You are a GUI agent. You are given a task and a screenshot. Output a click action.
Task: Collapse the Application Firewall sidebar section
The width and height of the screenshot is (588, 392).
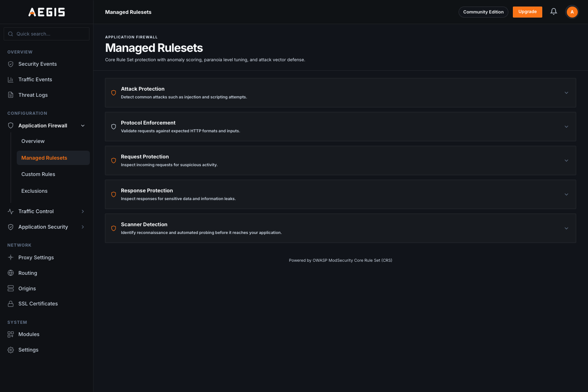coord(83,126)
